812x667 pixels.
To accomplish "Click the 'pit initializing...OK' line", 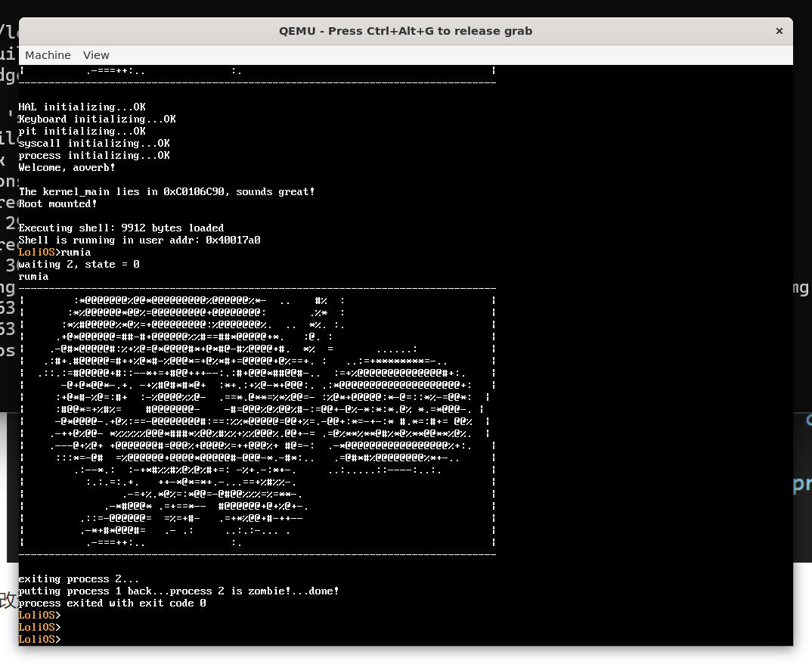I will tap(82, 131).
